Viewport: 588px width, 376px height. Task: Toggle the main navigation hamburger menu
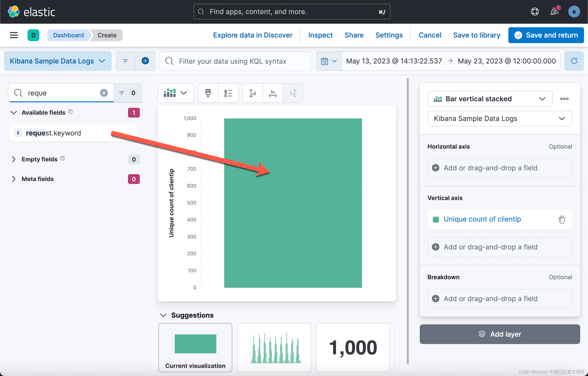point(14,35)
